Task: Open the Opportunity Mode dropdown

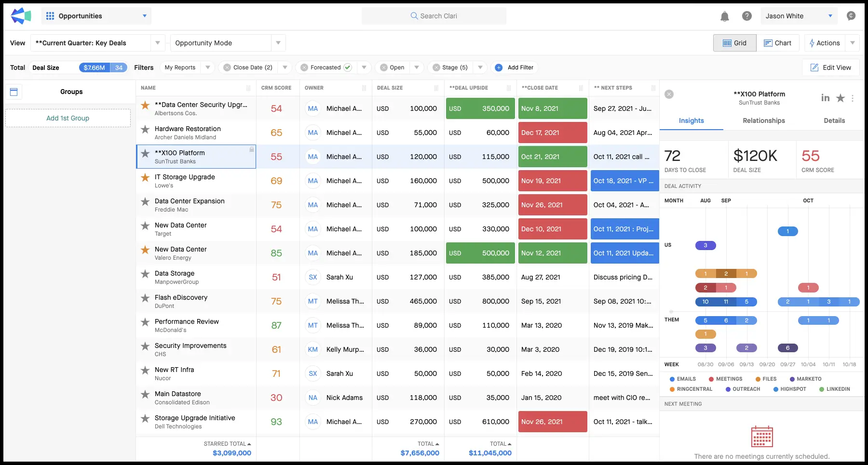Action: click(x=278, y=43)
